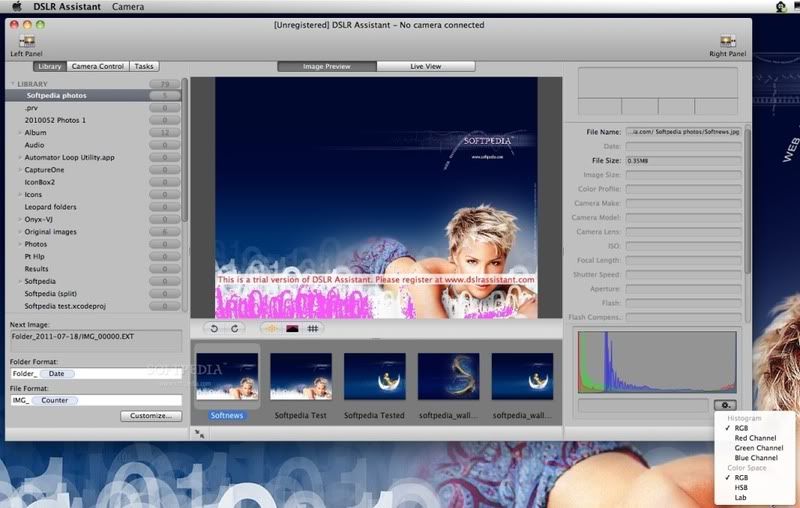Choose Blue Channel histogram option
The image size is (800, 508).
pos(756,458)
